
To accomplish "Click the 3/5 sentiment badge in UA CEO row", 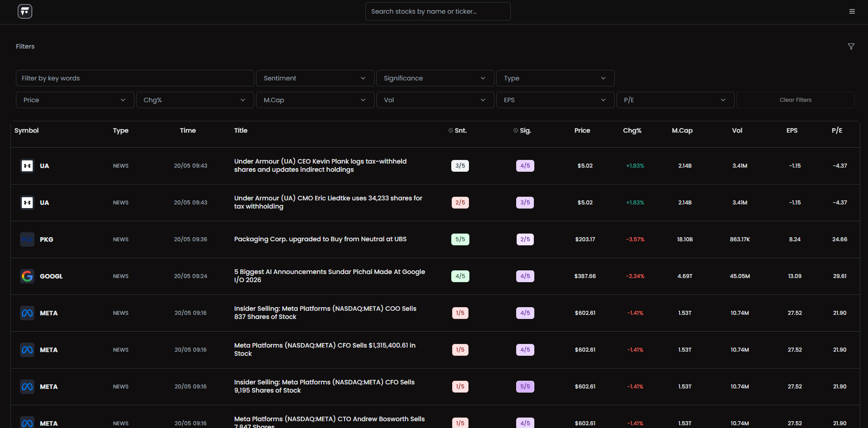I will 460,166.
